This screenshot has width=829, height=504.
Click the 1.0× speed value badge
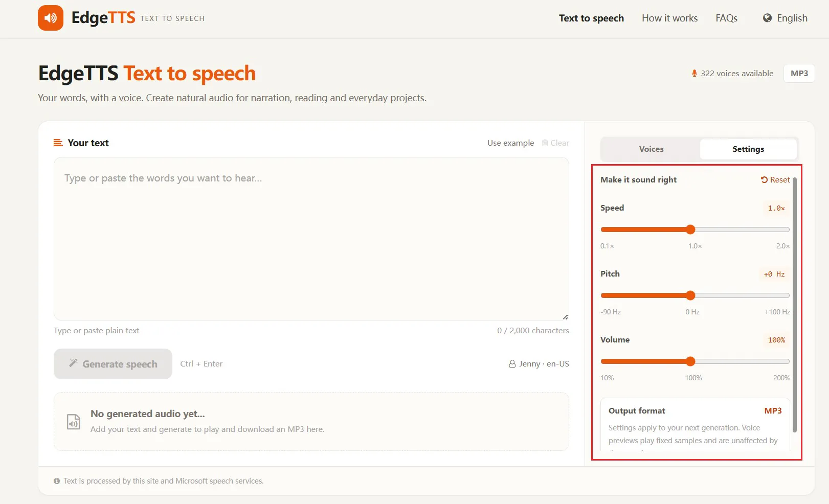(x=776, y=208)
